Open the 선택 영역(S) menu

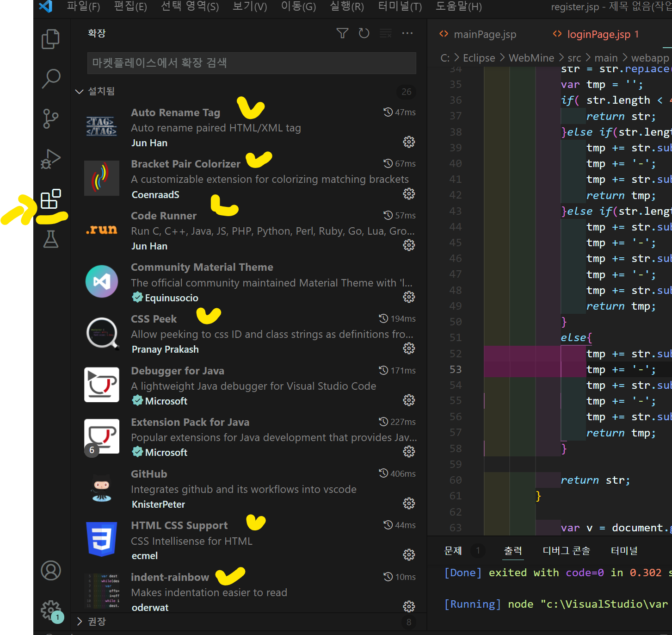pyautogui.click(x=190, y=6)
